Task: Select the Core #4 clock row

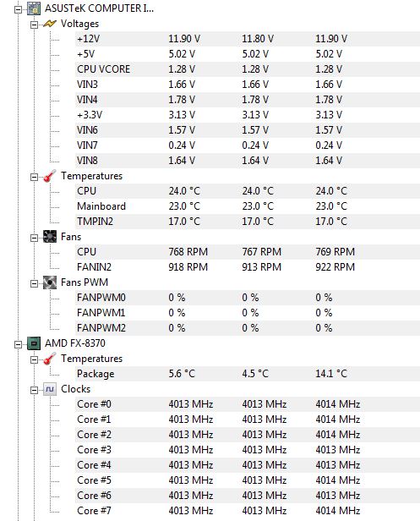Action: point(248,465)
